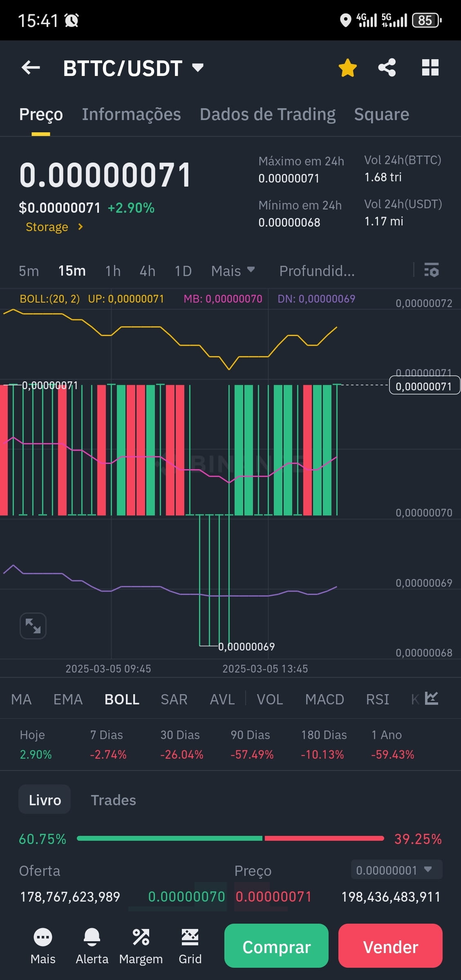Tap the 1 Ano -59.43% value
The image size is (461, 980).
tap(392, 754)
